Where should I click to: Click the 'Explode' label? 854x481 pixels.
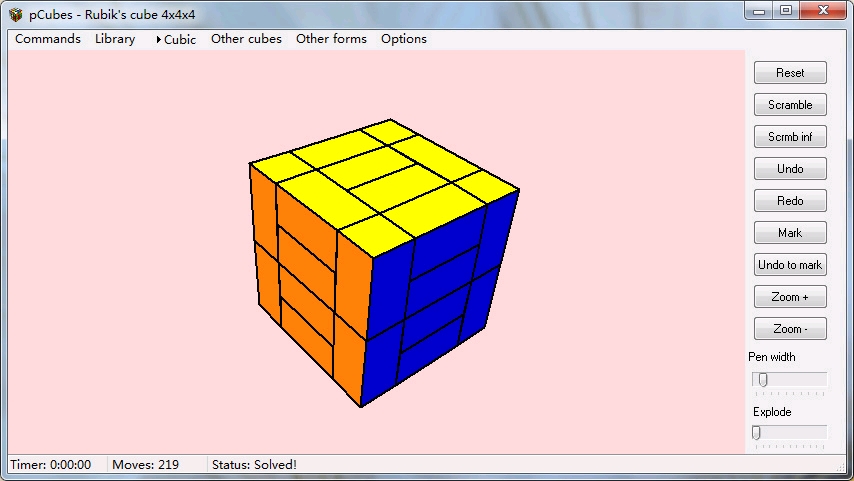pyautogui.click(x=772, y=412)
